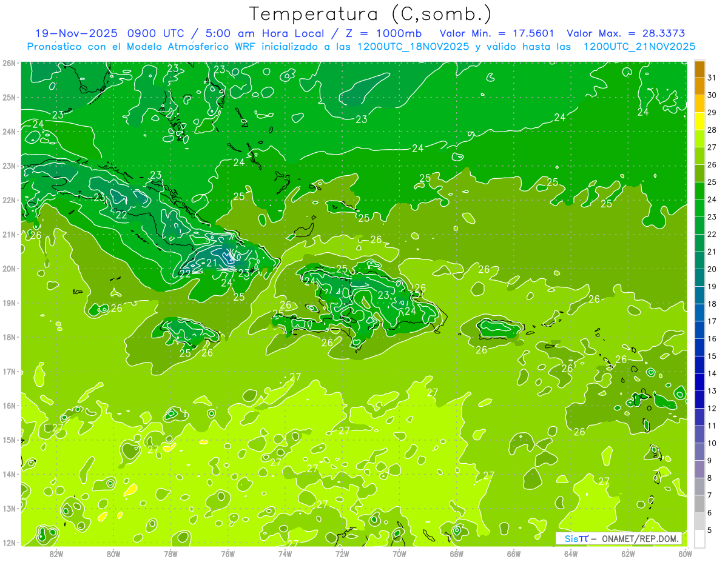The width and height of the screenshot is (728, 562).
Task: Pick the white swatch at color scale bottom
Action: [x=699, y=538]
